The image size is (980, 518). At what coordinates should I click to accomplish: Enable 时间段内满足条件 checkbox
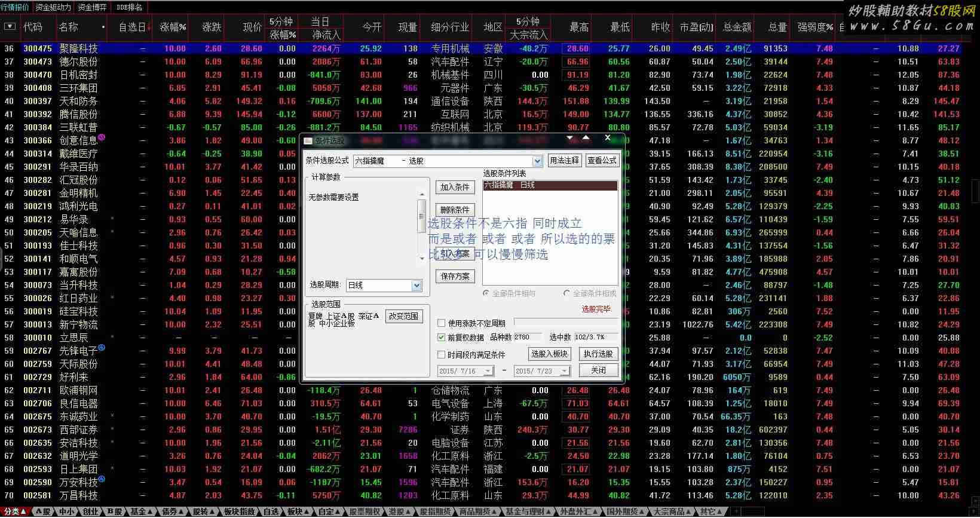(442, 354)
